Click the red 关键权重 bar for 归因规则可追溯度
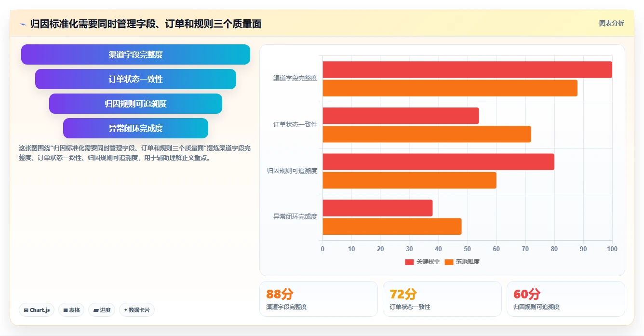644x336 pixels. pos(438,161)
